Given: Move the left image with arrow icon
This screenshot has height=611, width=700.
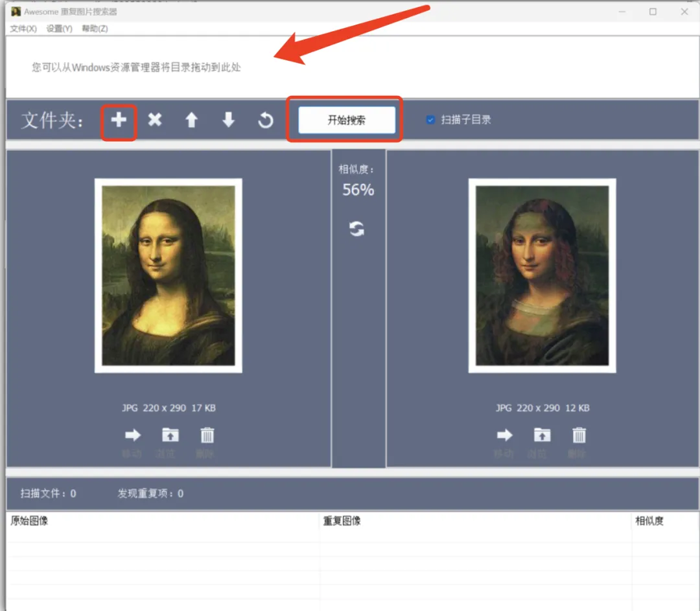Looking at the screenshot, I should (x=133, y=435).
